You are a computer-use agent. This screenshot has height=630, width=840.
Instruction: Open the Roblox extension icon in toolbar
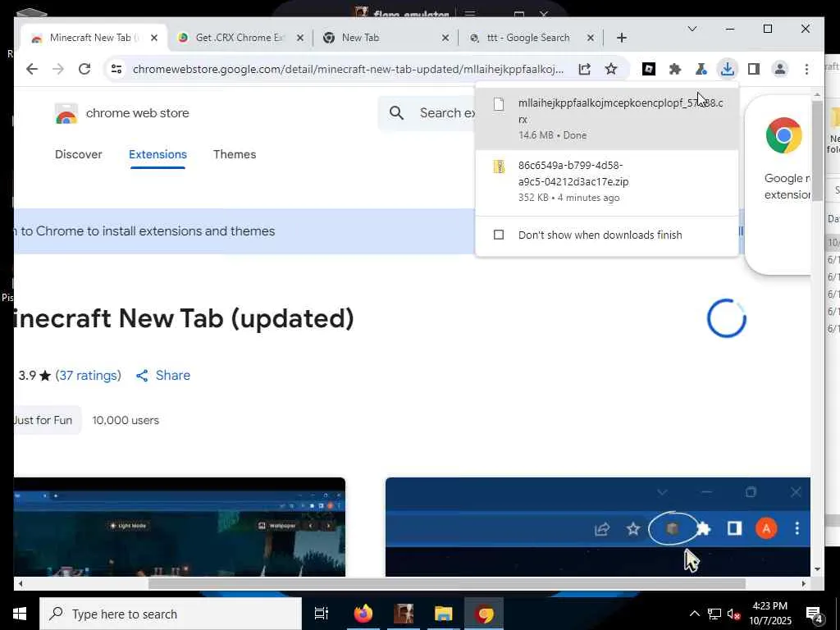coord(649,69)
